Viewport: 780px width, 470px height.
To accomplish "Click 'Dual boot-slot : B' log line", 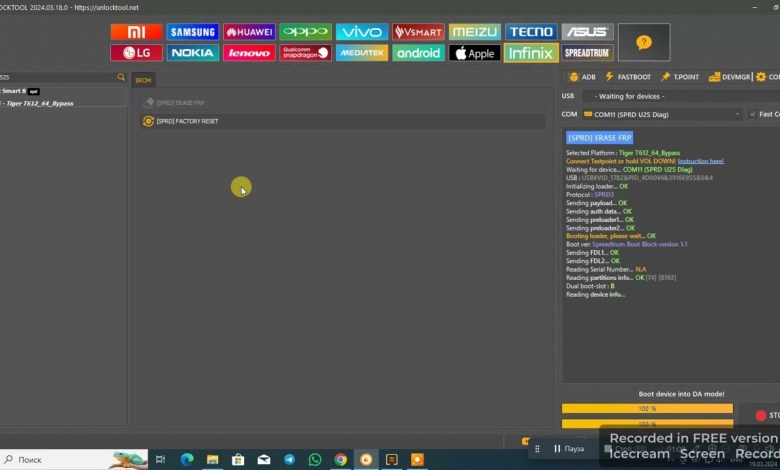I will [590, 286].
